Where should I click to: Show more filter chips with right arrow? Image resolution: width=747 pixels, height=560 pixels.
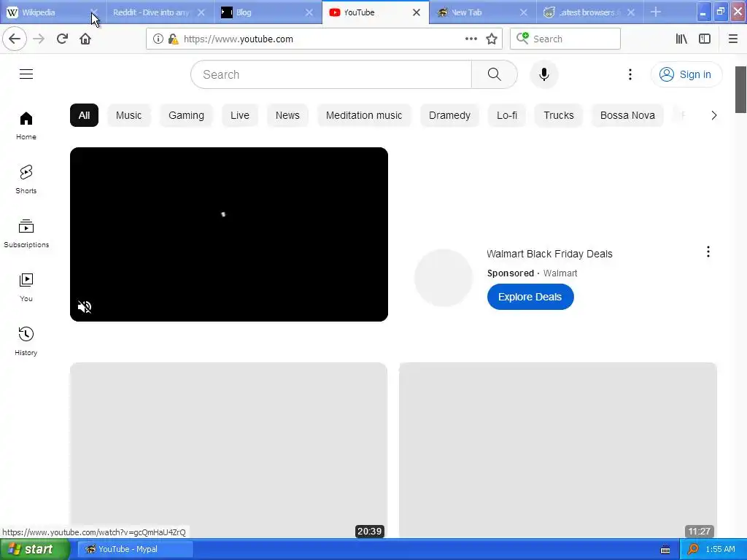click(713, 115)
